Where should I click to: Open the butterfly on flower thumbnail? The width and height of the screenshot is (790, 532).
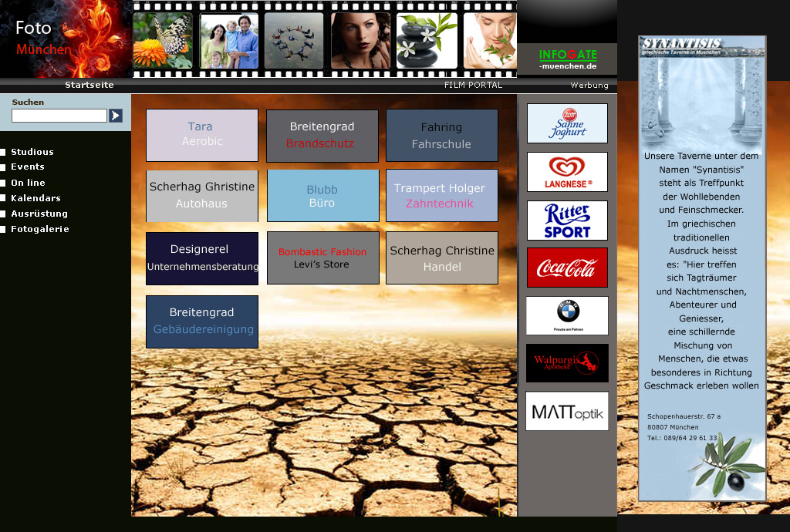point(163,41)
